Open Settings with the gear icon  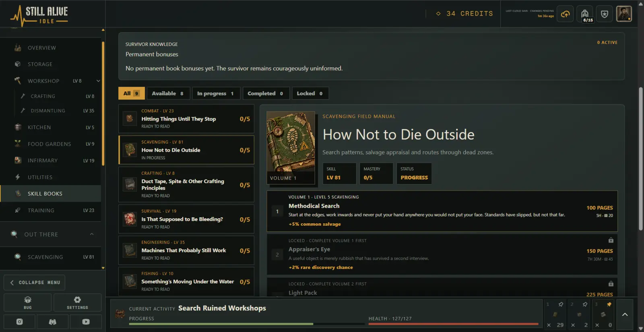pyautogui.click(x=77, y=302)
